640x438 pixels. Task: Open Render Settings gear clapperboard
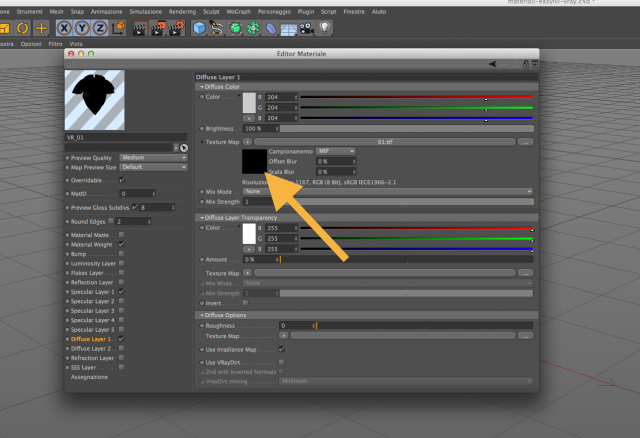tap(177, 28)
